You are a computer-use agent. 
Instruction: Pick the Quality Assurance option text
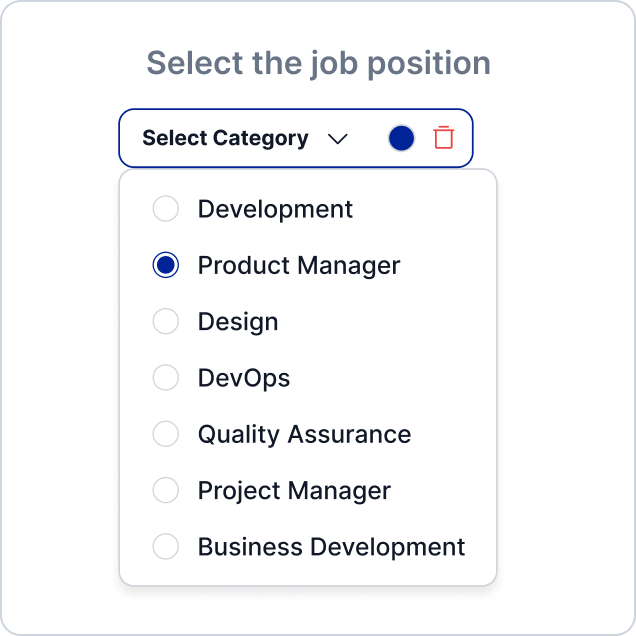pos(304,435)
